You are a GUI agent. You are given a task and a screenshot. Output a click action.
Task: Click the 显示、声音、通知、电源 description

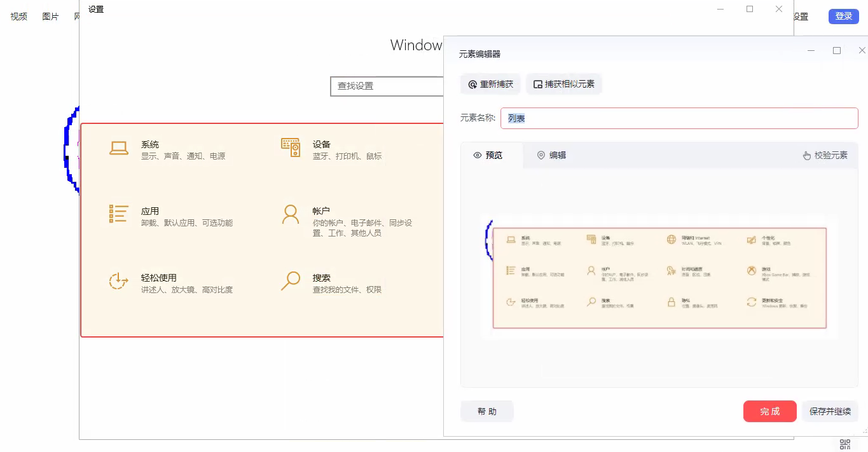coord(183,156)
